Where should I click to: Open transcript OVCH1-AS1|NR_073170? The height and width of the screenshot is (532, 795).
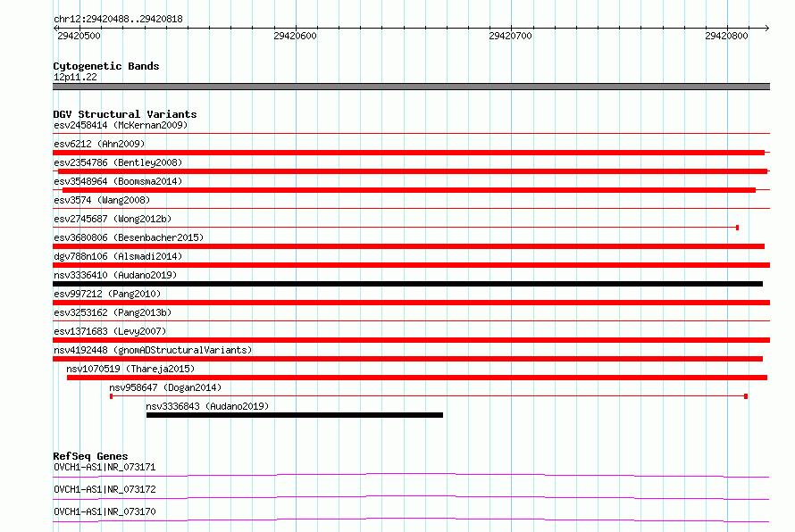(105, 511)
